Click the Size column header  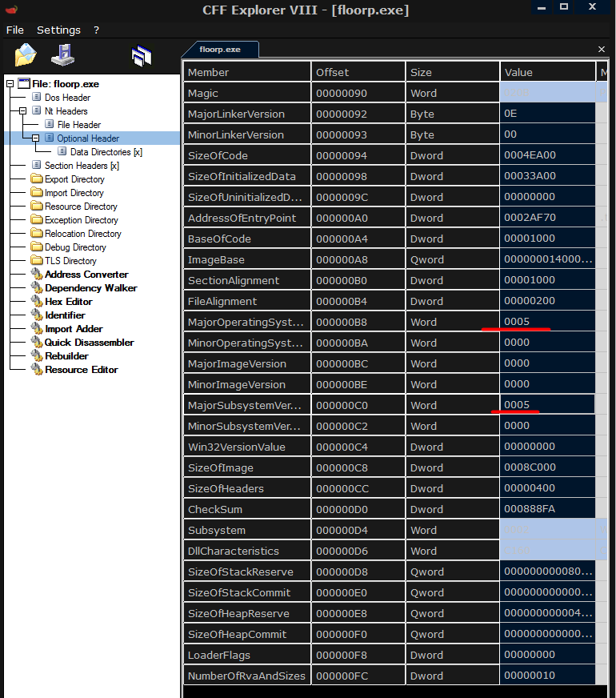click(x=452, y=72)
